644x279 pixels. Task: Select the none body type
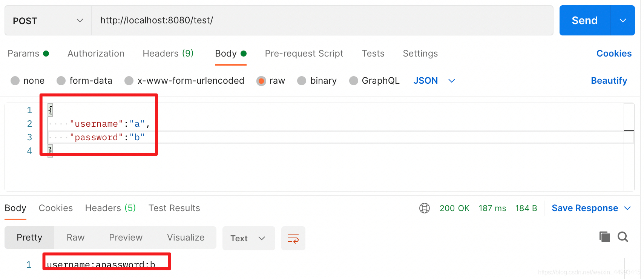coord(15,81)
